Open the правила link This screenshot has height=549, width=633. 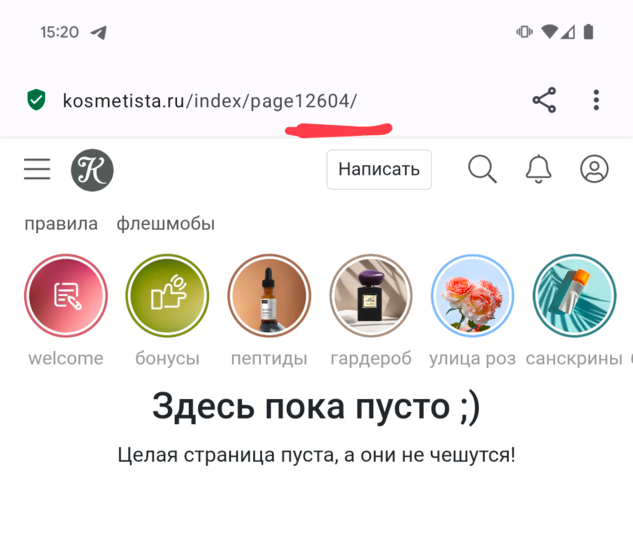click(61, 224)
